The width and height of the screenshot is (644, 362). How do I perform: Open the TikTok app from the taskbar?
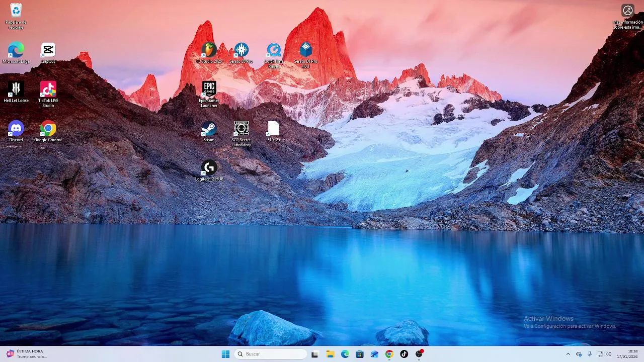[x=404, y=354]
